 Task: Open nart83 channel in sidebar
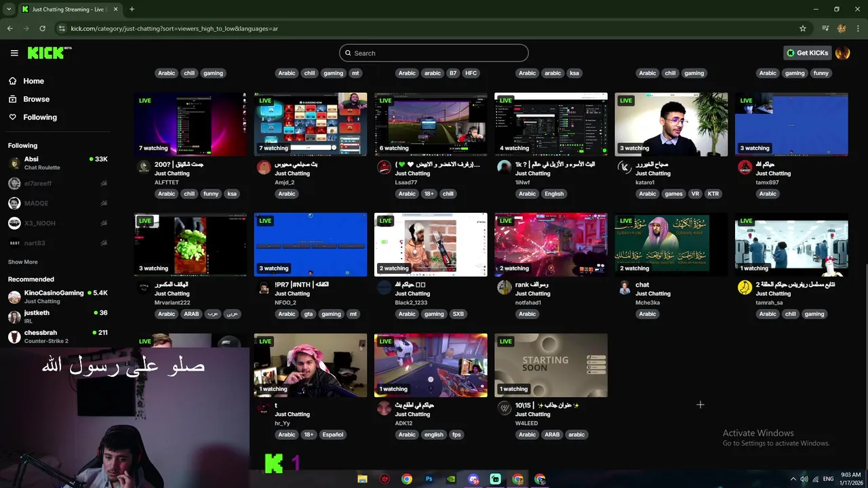(x=58, y=243)
